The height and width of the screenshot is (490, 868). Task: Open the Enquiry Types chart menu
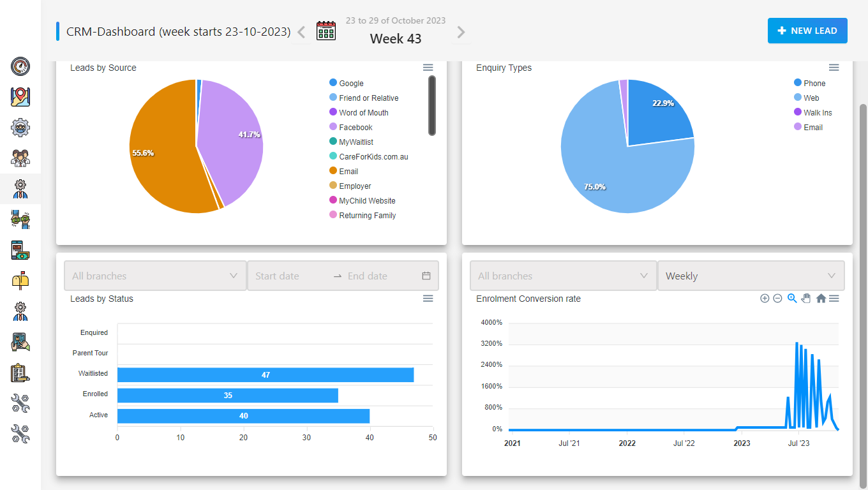[834, 68]
